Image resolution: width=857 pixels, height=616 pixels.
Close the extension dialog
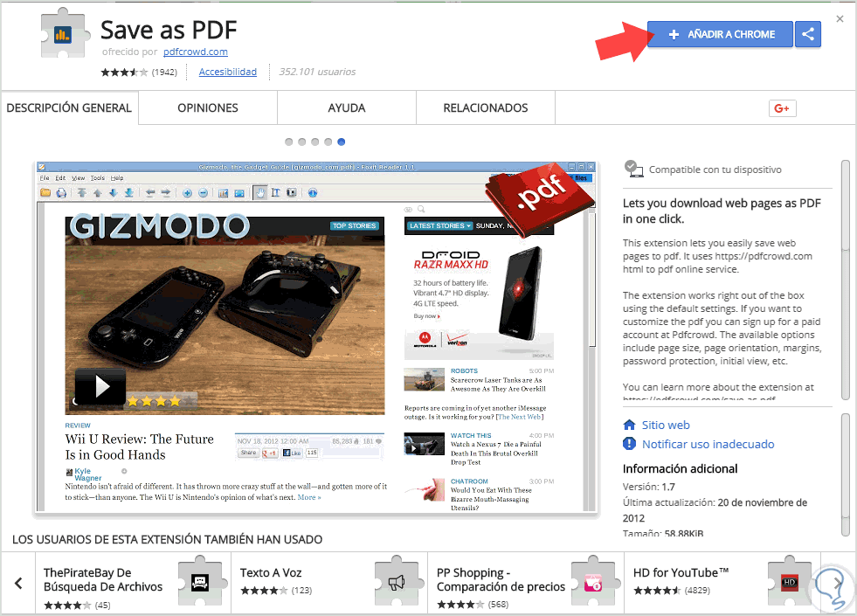(840, 19)
